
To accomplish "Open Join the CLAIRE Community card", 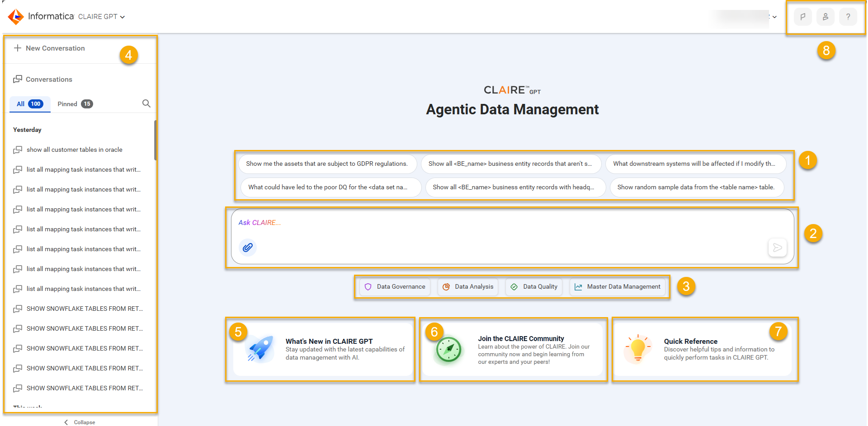I will pos(513,349).
